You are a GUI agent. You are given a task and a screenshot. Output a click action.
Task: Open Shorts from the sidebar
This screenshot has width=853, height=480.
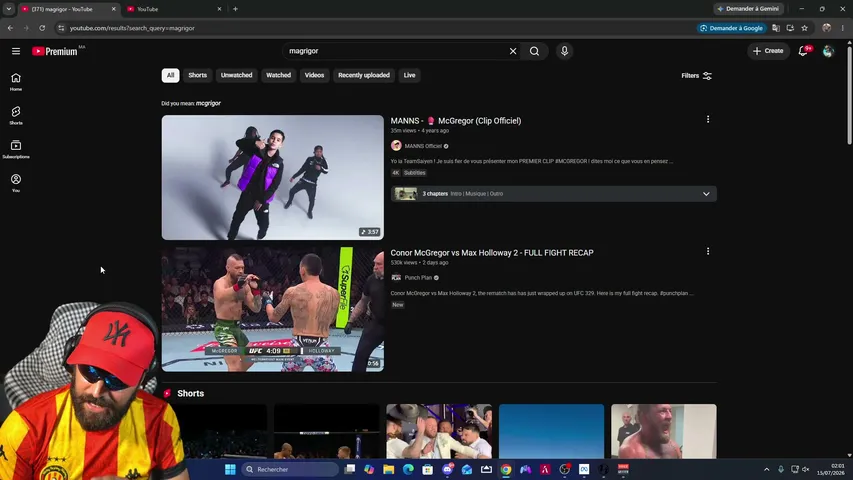pos(16,116)
